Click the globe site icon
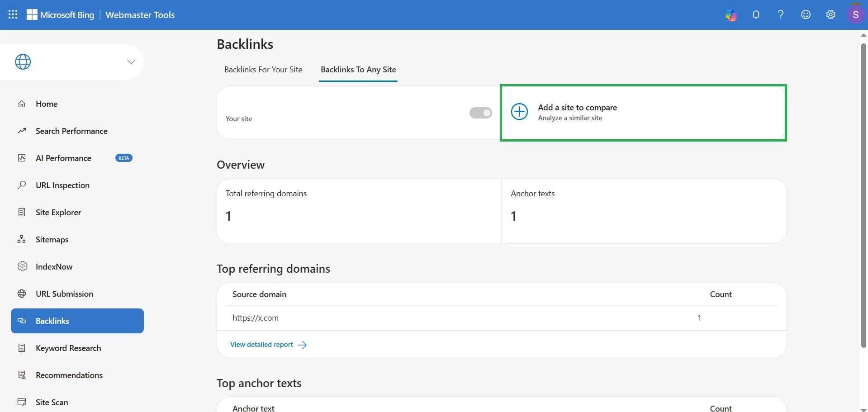Screen dimensions: 868x412 point(23,62)
